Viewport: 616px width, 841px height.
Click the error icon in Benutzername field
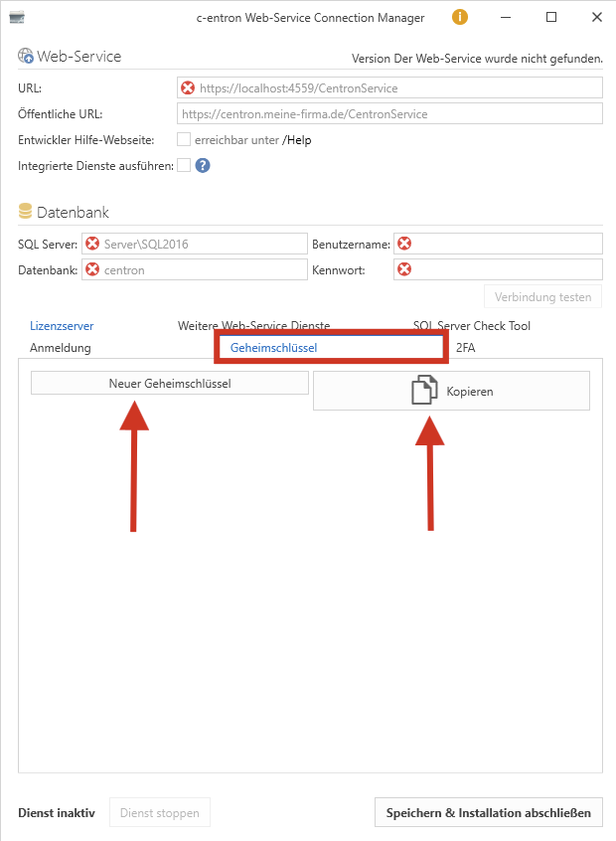coord(404,244)
